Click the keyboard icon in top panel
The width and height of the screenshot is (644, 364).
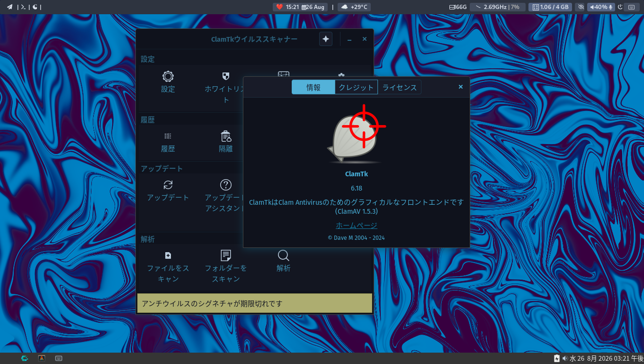pos(632,7)
